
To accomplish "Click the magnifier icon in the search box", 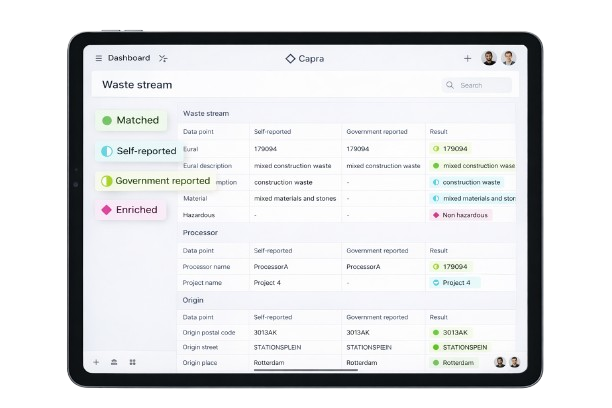I will [451, 85].
